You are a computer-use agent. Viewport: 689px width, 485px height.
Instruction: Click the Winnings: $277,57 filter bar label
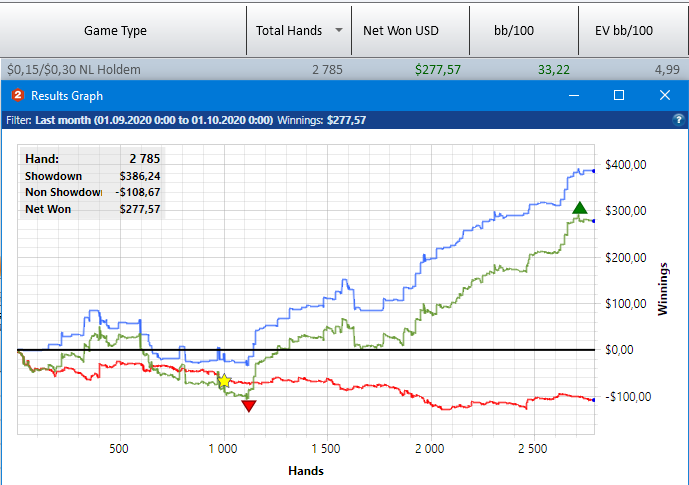(x=322, y=120)
